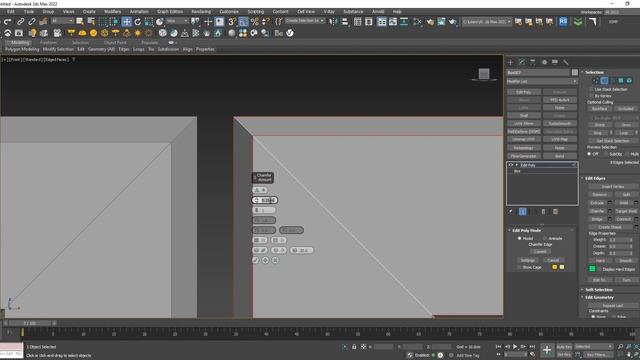Click the Target Weld button

point(626,211)
